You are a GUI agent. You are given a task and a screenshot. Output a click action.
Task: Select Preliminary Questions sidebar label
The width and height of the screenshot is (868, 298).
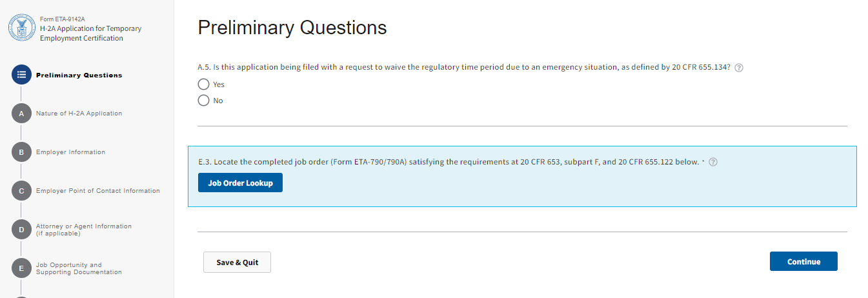[x=79, y=75]
